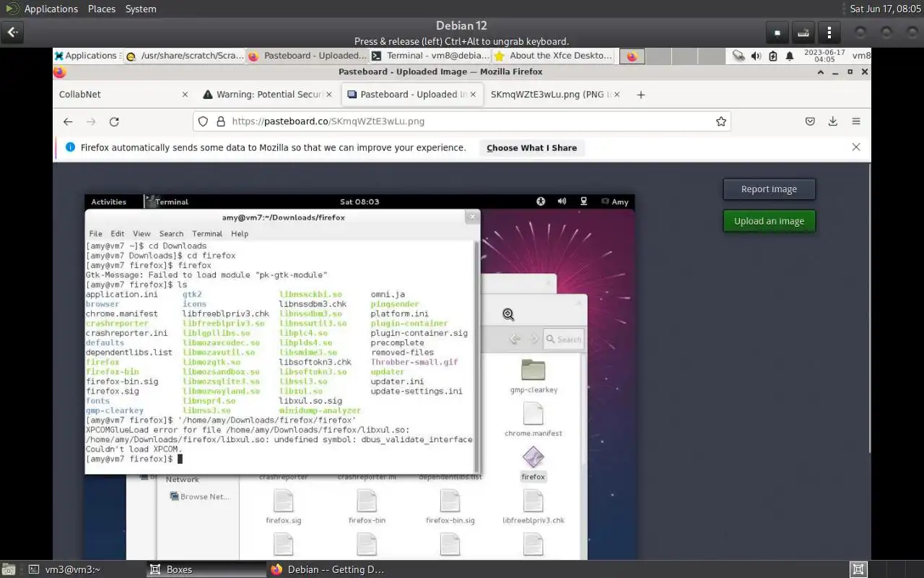The image size is (924, 578).
Task: Click the Report image button
Action: tap(769, 189)
